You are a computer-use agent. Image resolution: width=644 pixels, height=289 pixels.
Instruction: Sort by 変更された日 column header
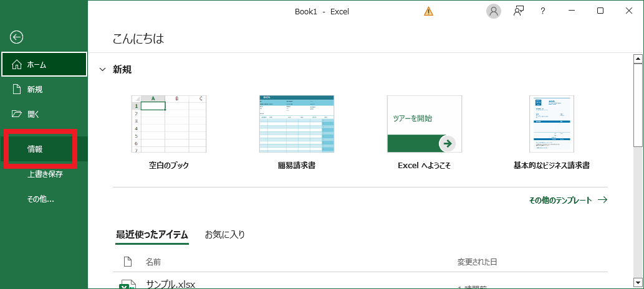tap(478, 262)
